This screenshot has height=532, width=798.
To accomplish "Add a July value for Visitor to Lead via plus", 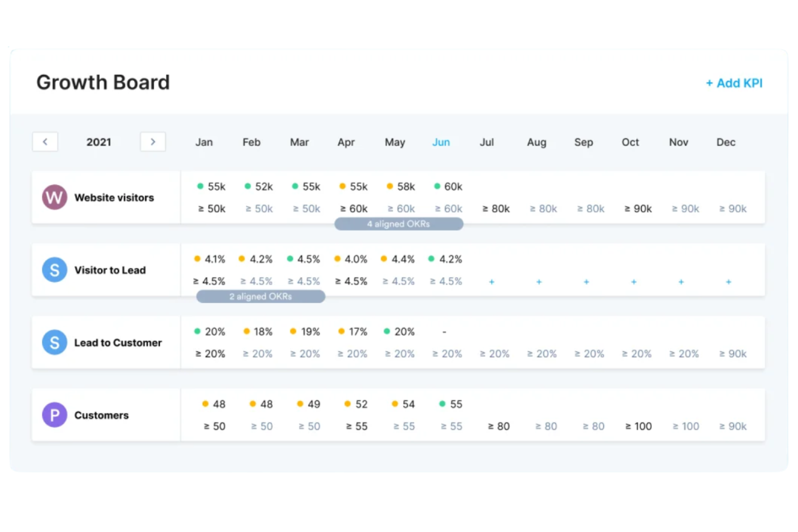I will tap(491, 281).
